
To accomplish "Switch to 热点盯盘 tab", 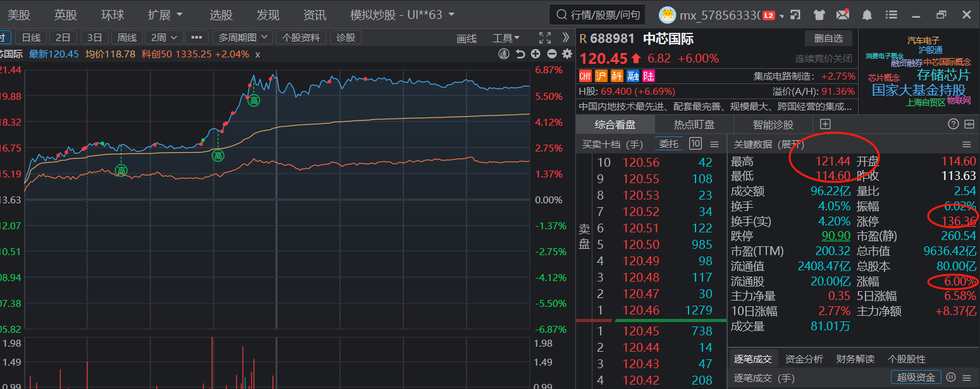I will click(694, 124).
